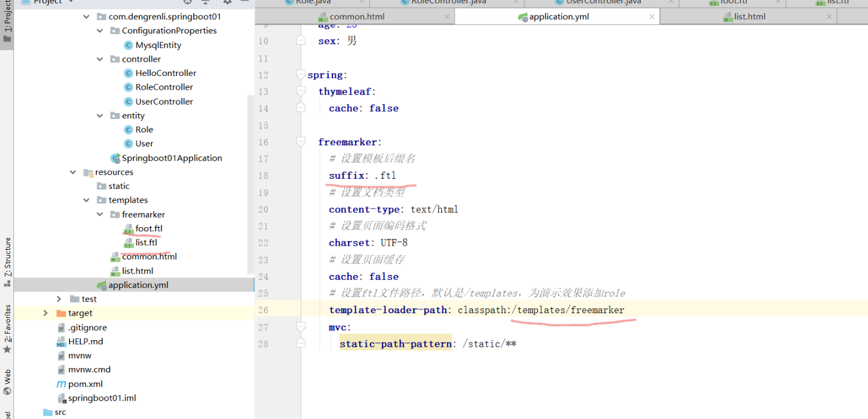
Task: Click the User entity class icon
Action: tap(128, 143)
